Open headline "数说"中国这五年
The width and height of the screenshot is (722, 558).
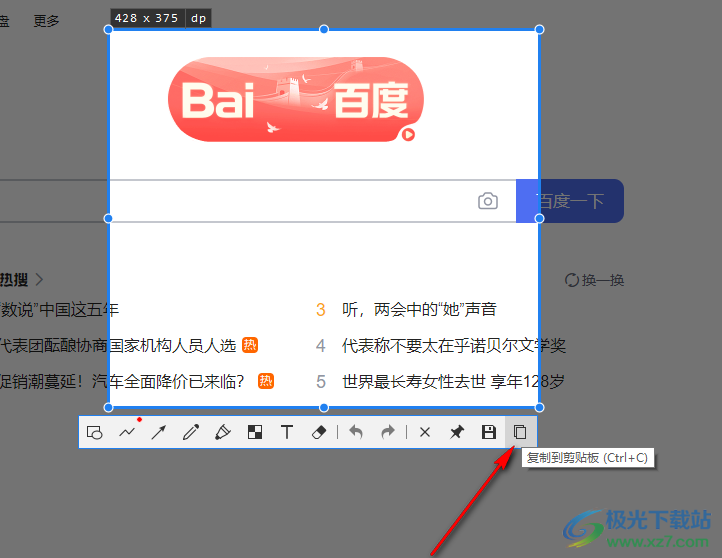[x=59, y=309]
